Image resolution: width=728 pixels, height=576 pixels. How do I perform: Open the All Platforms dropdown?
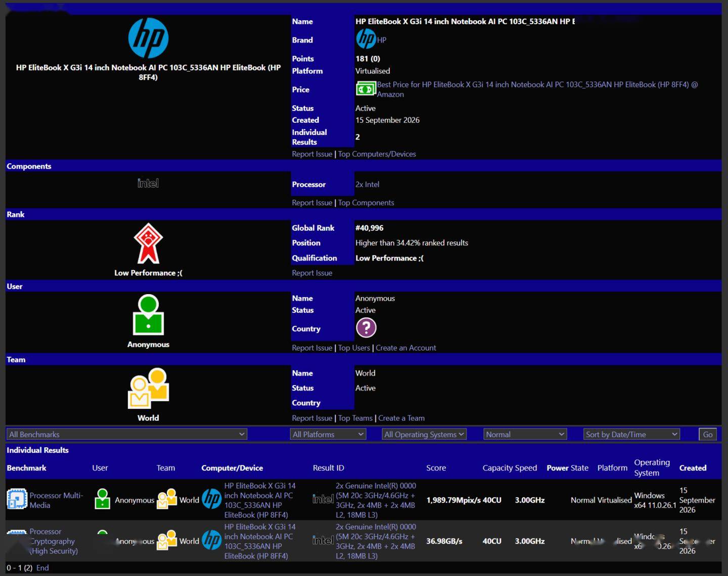328,434
